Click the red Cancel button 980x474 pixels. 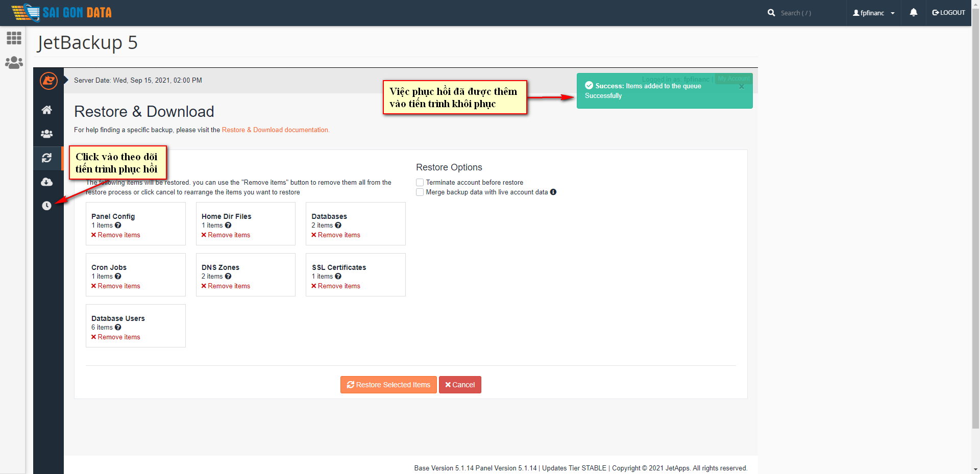point(460,385)
